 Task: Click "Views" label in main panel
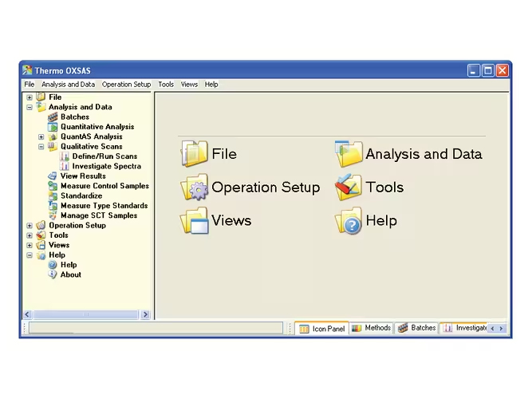(x=231, y=220)
